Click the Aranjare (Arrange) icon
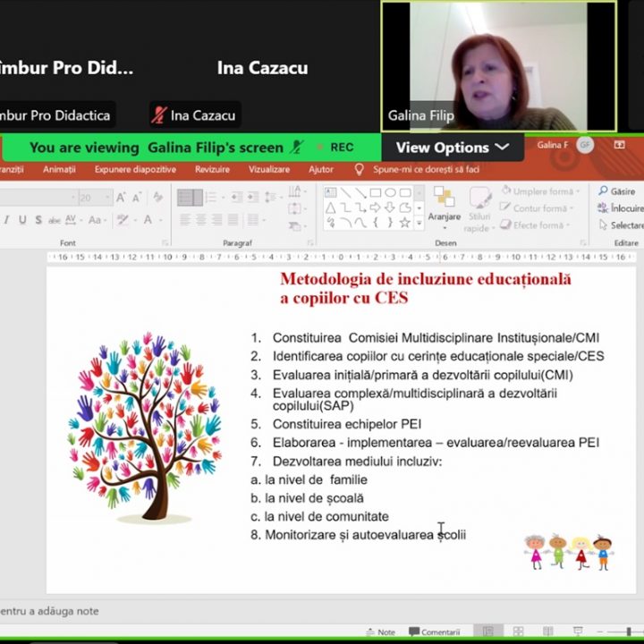 click(444, 203)
